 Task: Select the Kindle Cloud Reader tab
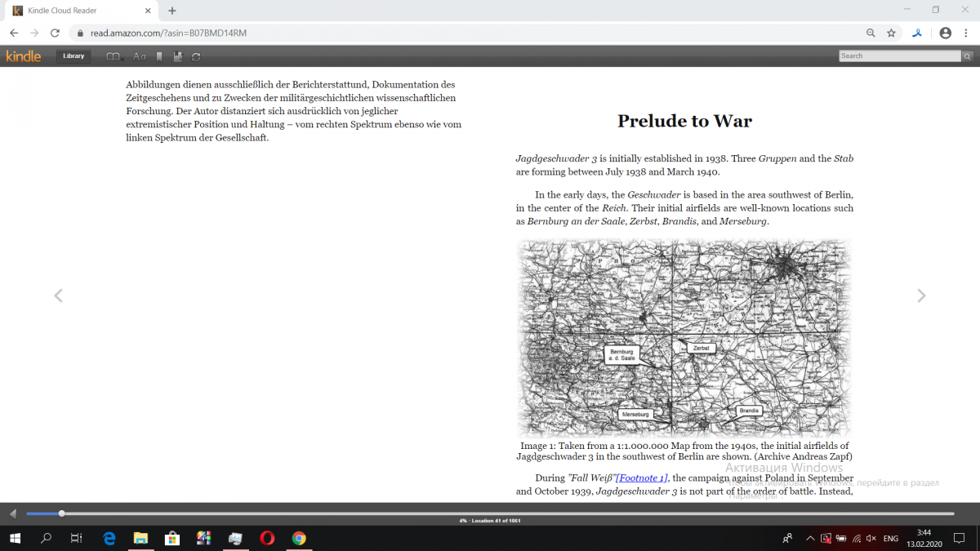coord(78,11)
